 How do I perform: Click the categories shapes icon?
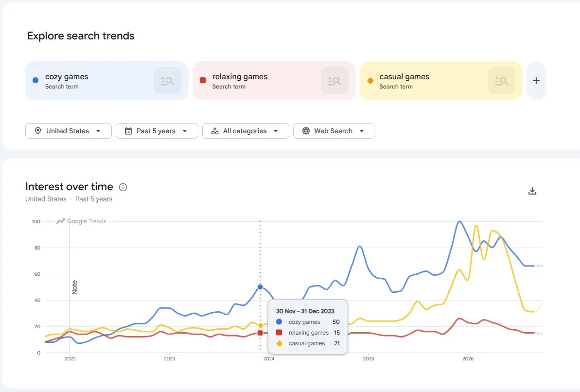(x=215, y=131)
